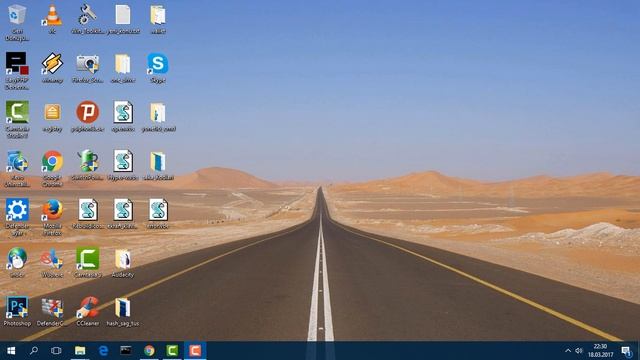Open DefenderC brick wall shortcut

point(52,307)
